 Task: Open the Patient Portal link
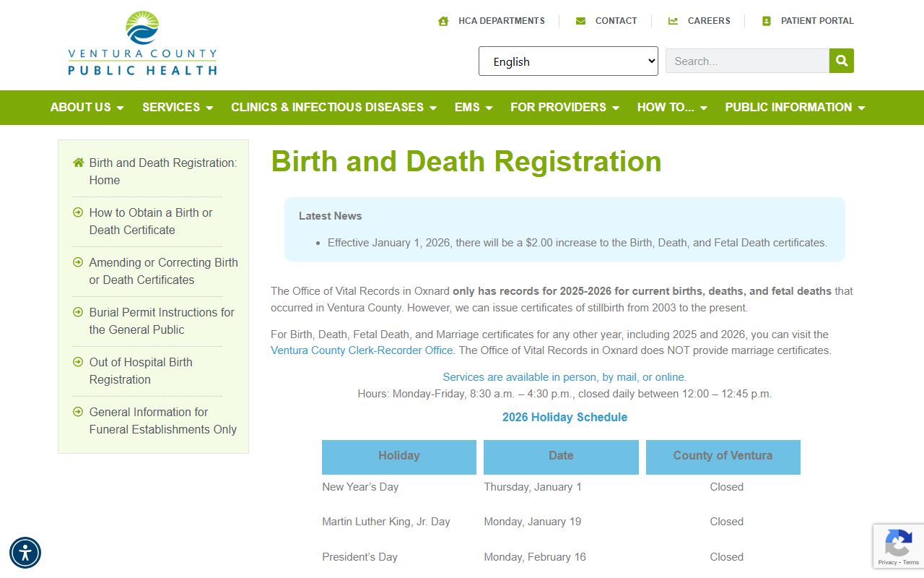(x=817, y=21)
